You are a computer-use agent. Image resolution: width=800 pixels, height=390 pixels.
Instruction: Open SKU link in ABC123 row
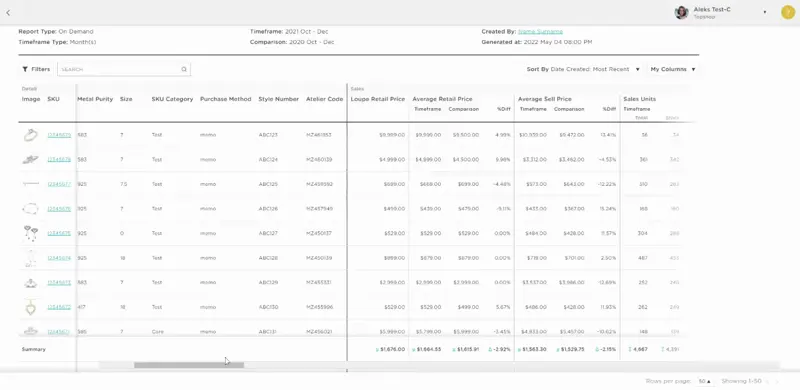tap(59, 135)
